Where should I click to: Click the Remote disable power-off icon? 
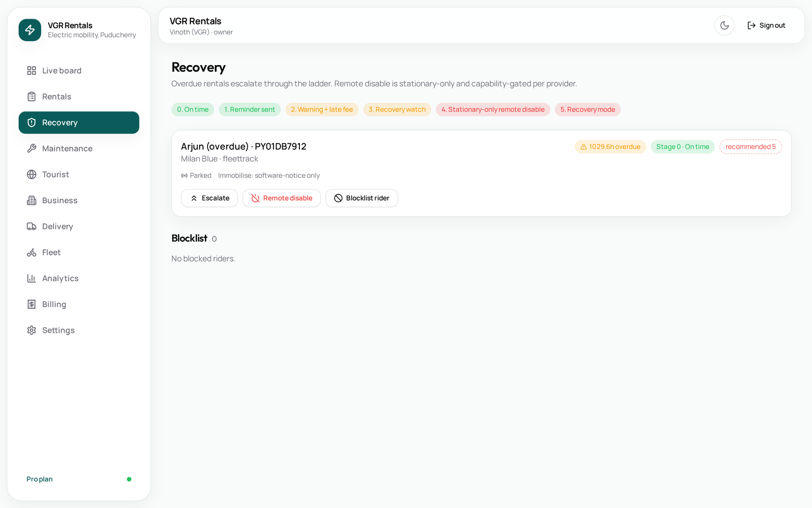click(255, 198)
